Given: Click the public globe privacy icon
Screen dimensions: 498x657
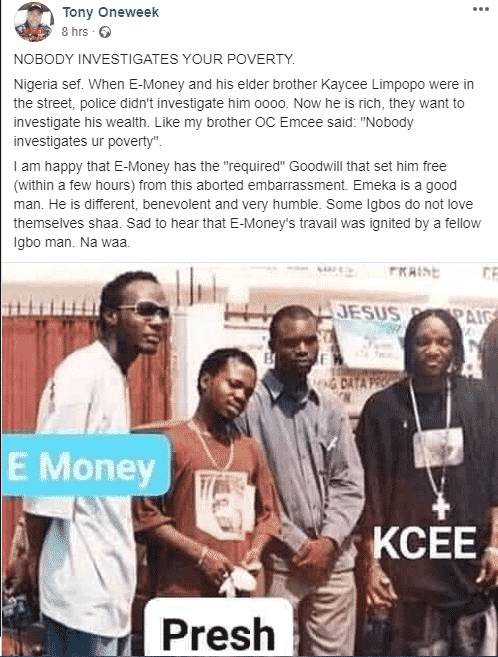Looking at the screenshot, I should [x=105, y=32].
